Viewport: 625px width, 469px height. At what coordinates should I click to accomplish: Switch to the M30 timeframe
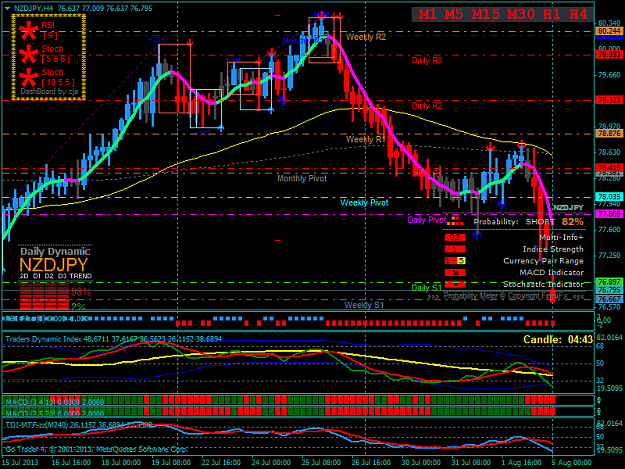pos(521,14)
